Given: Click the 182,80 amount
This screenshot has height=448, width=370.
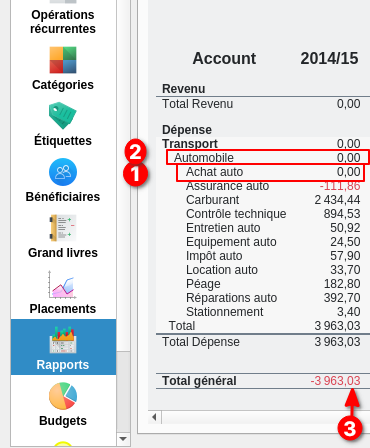Looking at the screenshot, I should 342,284.
